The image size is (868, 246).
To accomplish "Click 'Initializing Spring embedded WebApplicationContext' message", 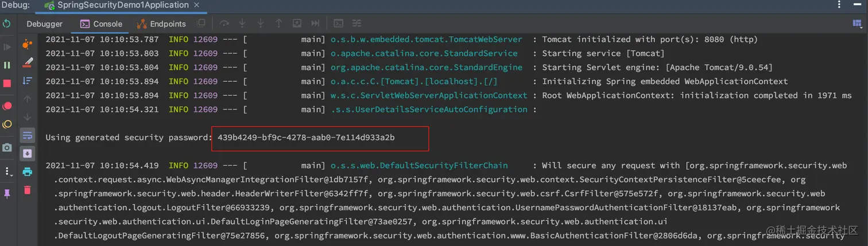I will coord(665,81).
